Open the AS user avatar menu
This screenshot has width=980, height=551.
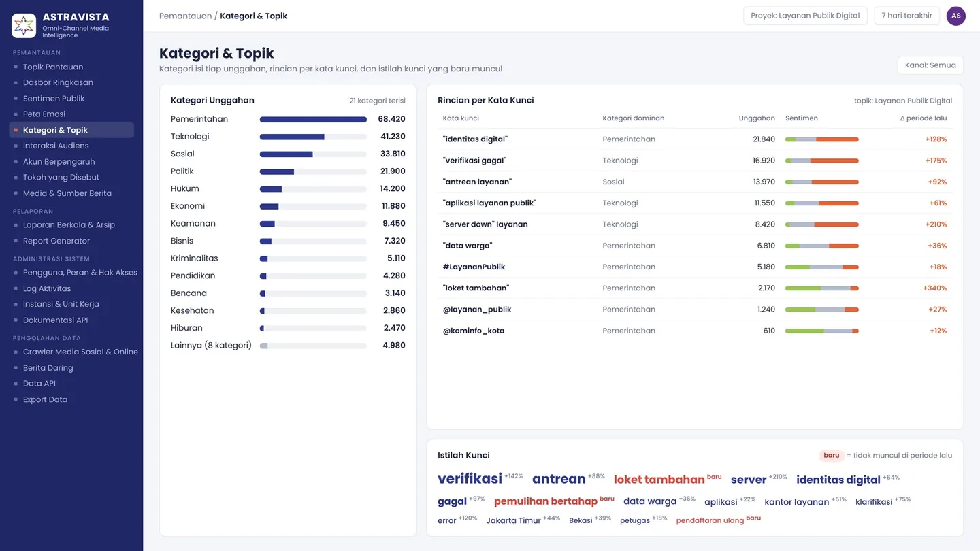[x=956, y=16]
